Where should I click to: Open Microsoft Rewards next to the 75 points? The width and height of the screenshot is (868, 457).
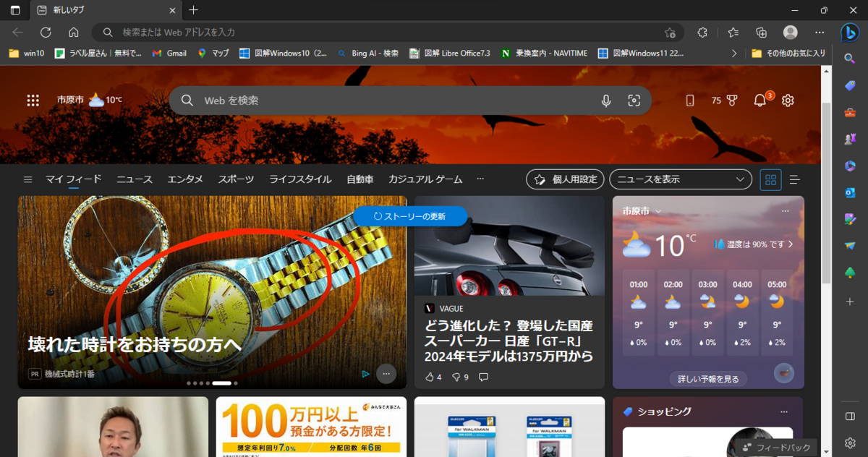[x=733, y=101]
